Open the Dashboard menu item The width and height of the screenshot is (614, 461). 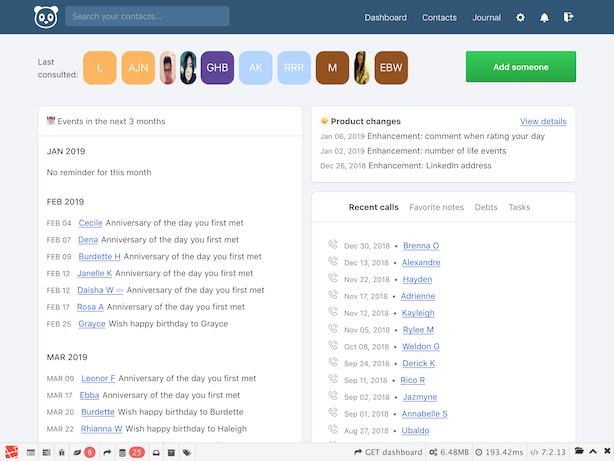coord(385,18)
